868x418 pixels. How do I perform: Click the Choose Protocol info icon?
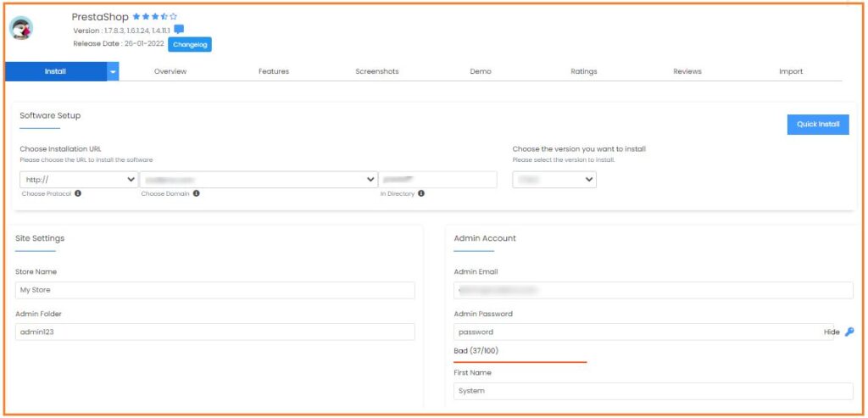click(x=78, y=194)
